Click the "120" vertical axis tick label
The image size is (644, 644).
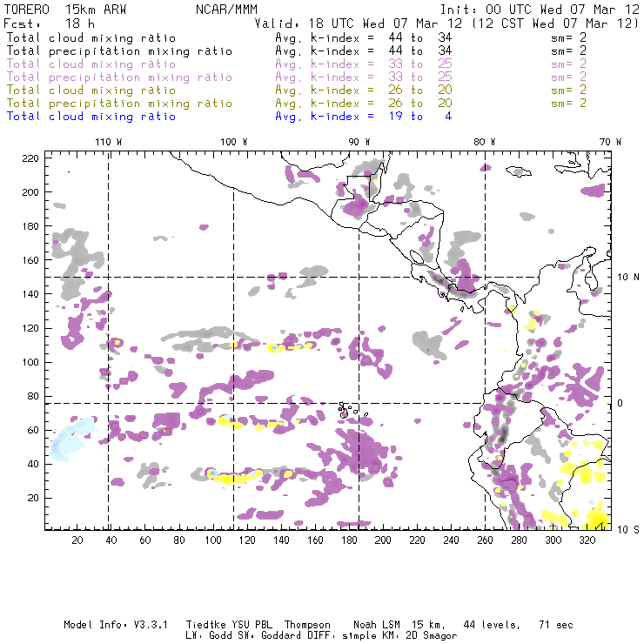click(30, 328)
